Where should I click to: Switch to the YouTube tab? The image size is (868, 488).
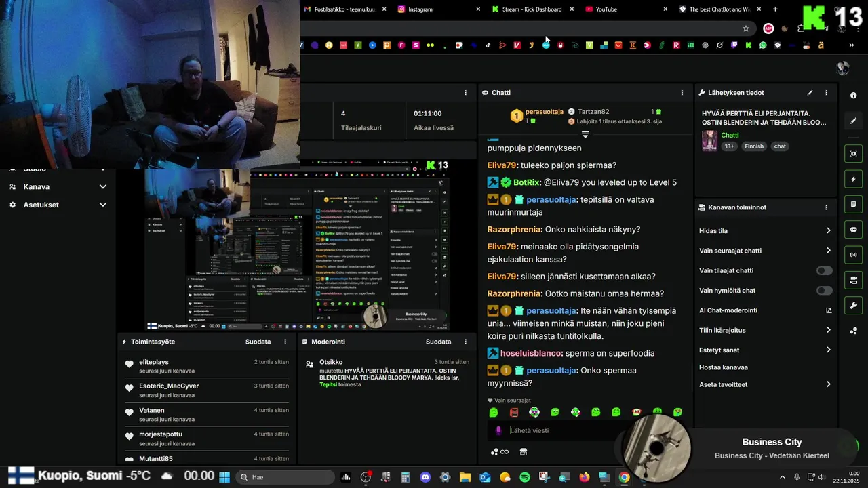coord(626,9)
